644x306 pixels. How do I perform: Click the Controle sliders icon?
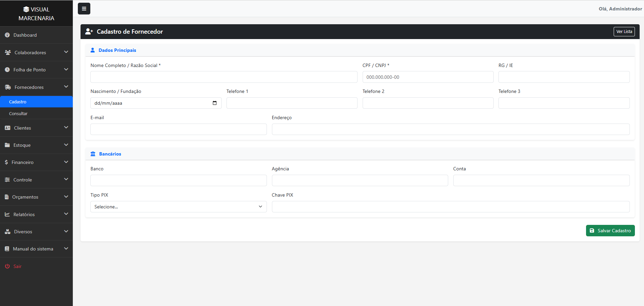click(7, 180)
